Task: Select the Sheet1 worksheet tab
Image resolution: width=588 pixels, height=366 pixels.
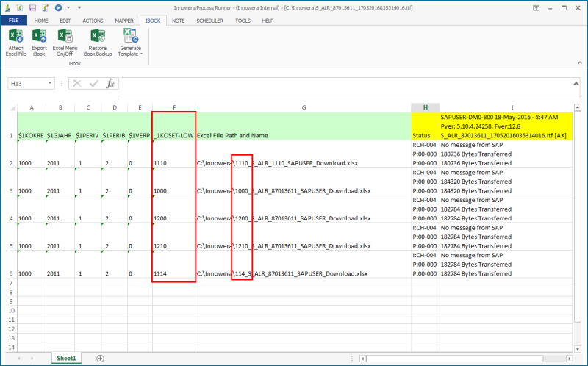Action: coord(67,358)
